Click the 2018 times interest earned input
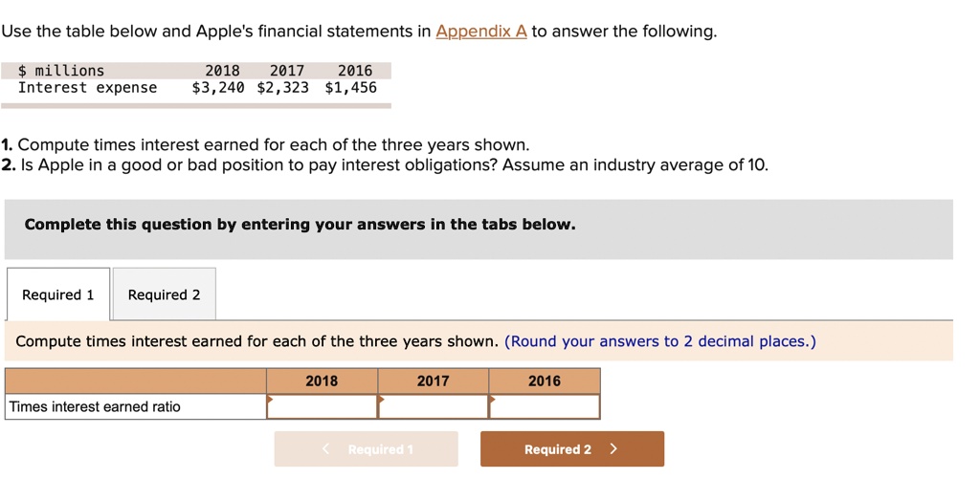980x479 pixels. point(323,406)
